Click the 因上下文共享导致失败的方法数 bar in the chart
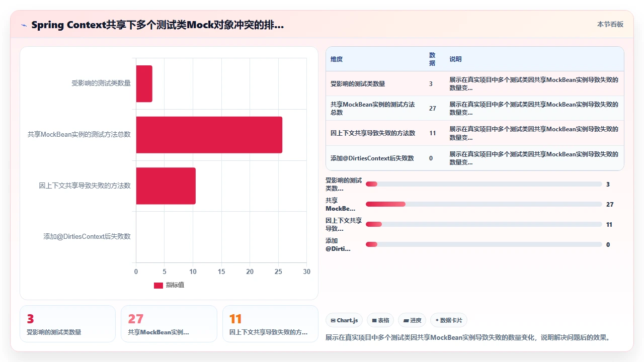The height and width of the screenshot is (362, 644). (166, 186)
